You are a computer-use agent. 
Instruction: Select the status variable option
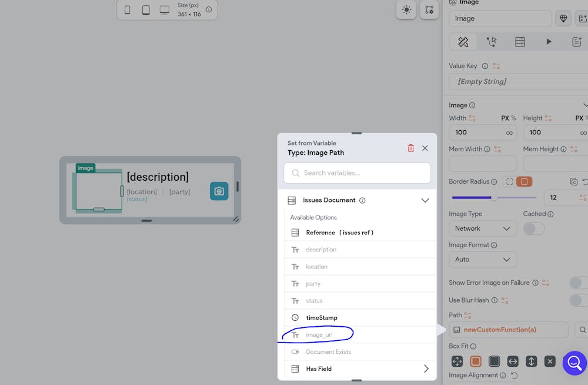coord(360,300)
